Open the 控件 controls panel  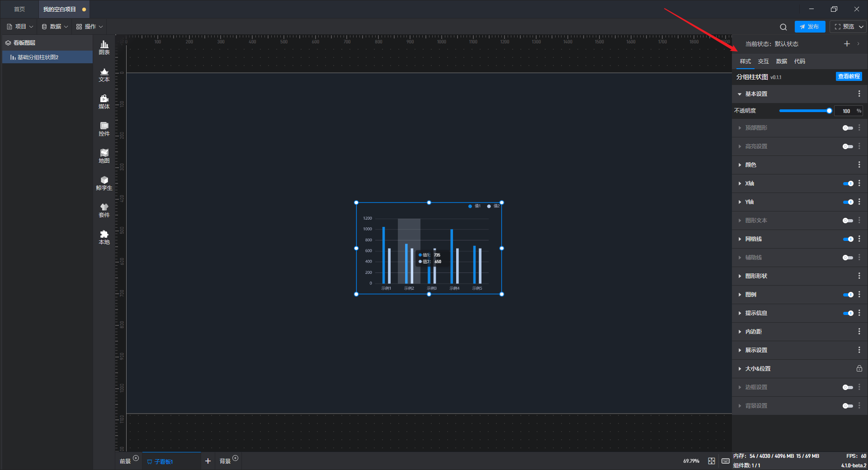pos(104,129)
